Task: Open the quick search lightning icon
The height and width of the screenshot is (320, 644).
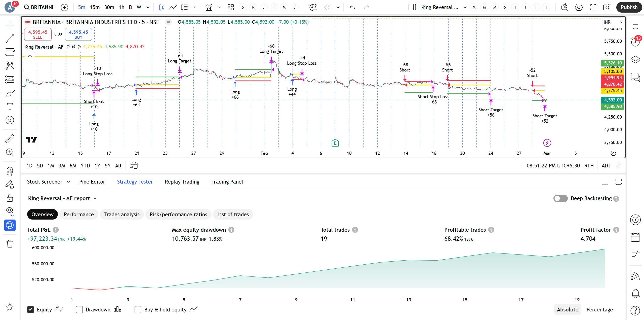Action: (x=564, y=7)
